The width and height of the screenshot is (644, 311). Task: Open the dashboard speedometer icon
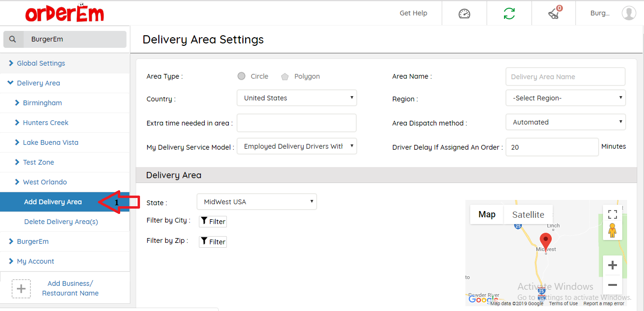(x=464, y=14)
